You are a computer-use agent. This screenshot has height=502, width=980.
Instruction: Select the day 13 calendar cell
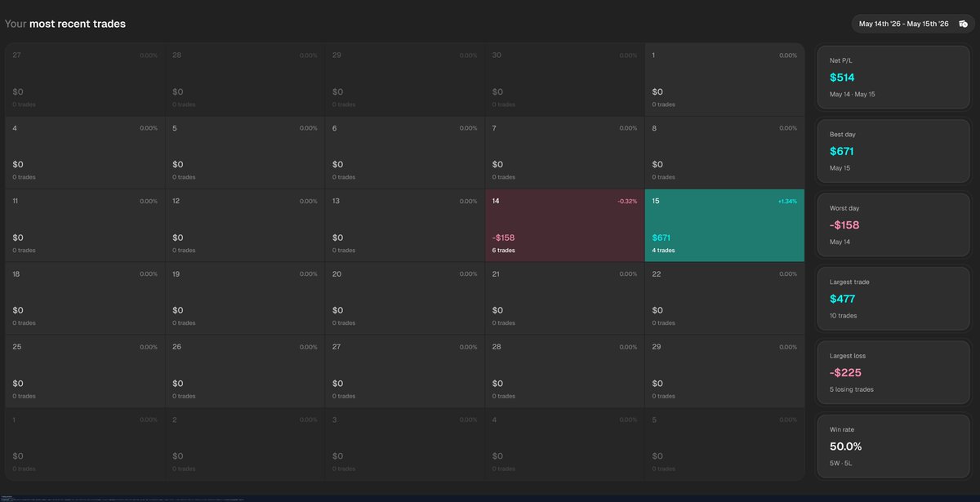pos(405,225)
